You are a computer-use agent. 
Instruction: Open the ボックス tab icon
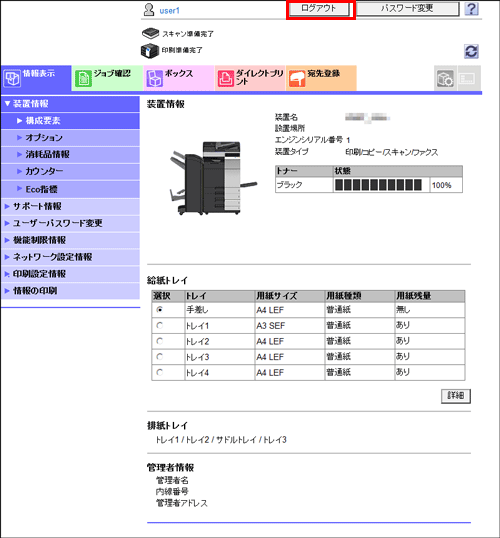154,79
